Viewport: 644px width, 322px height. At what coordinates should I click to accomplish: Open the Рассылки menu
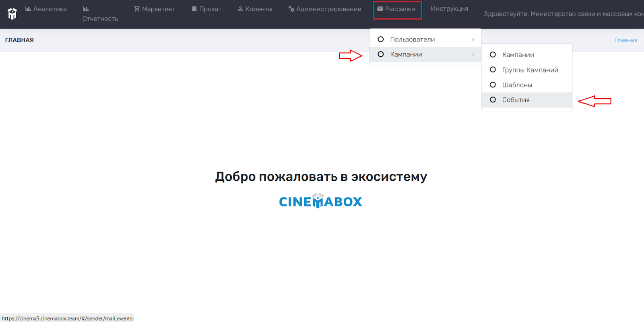click(396, 9)
